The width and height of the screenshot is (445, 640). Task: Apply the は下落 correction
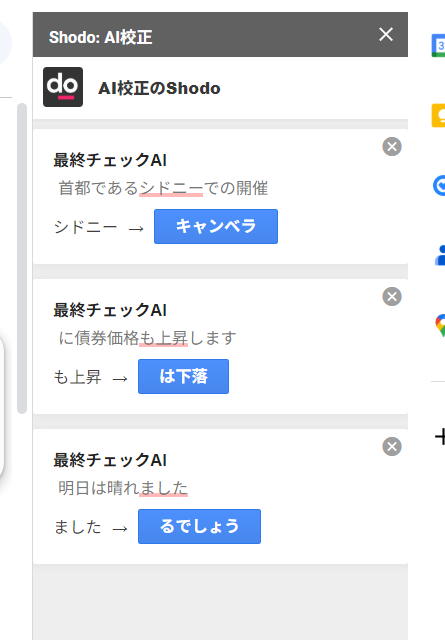tap(183, 376)
